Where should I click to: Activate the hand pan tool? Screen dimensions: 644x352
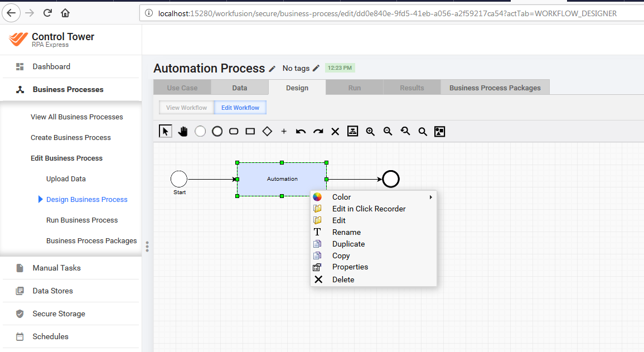pyautogui.click(x=183, y=132)
